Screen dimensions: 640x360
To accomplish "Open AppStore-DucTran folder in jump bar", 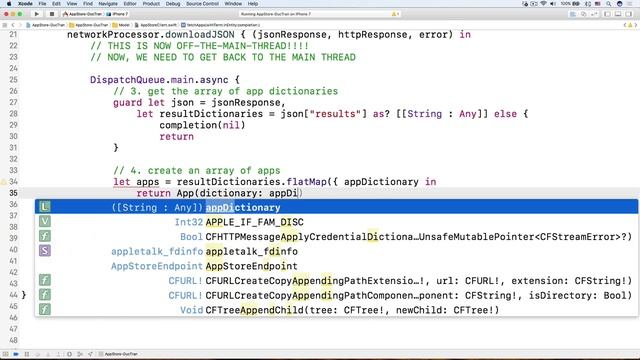I will pyautogui.click(x=89, y=25).
